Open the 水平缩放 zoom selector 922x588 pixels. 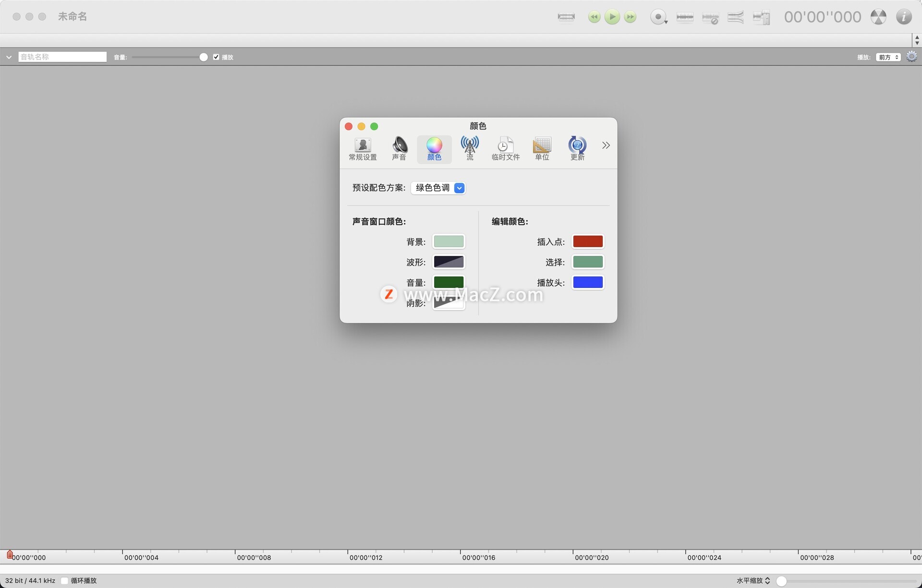point(753,581)
